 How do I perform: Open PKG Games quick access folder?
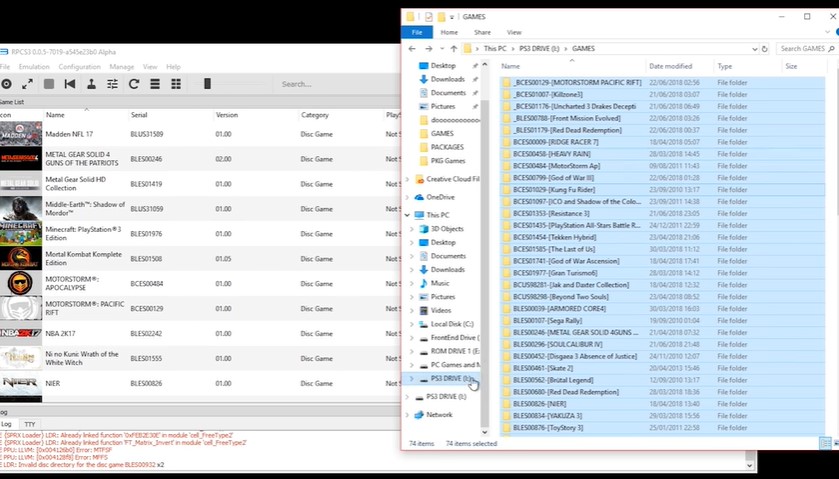[x=448, y=161]
